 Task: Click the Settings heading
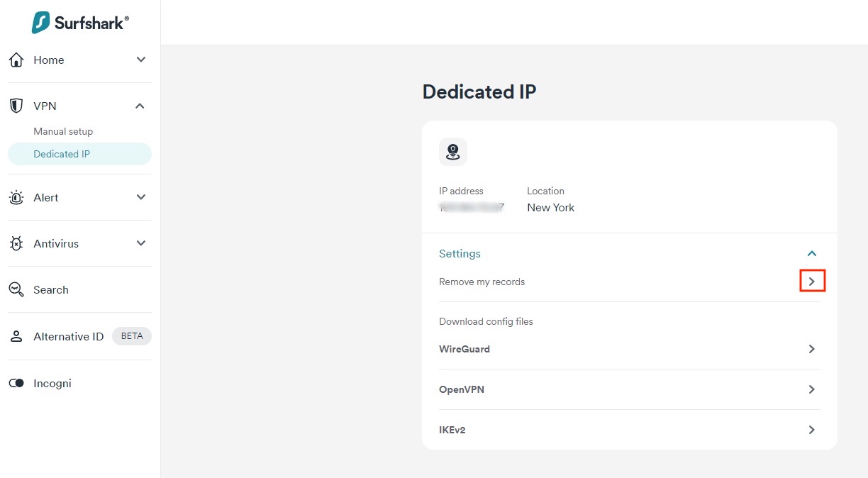pos(460,253)
